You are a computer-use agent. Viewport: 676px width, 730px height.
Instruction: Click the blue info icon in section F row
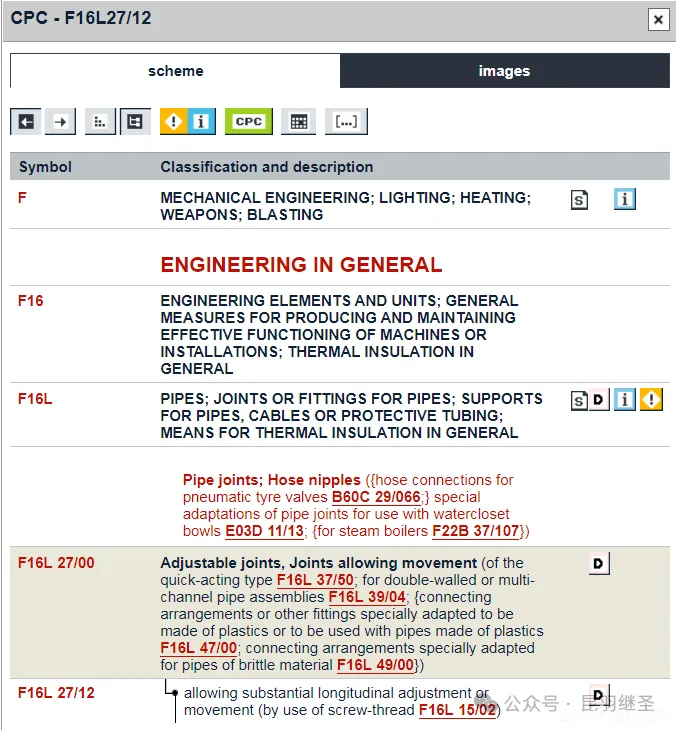point(625,200)
